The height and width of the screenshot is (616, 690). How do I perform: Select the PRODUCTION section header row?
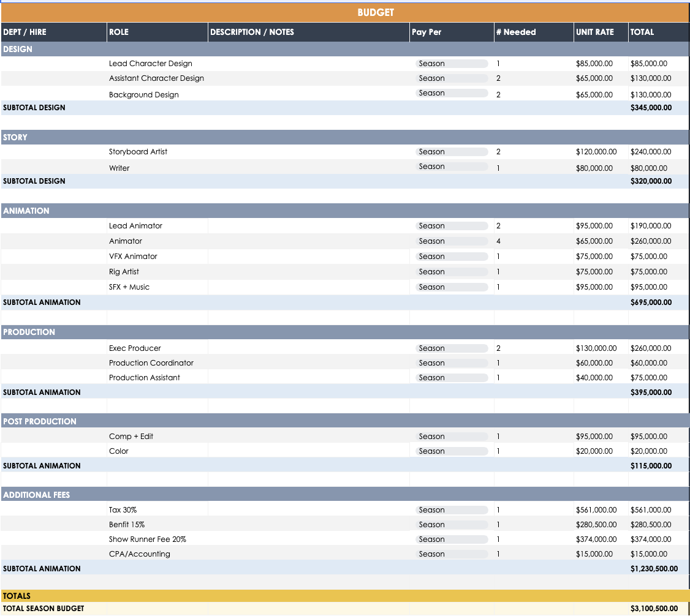(345, 332)
